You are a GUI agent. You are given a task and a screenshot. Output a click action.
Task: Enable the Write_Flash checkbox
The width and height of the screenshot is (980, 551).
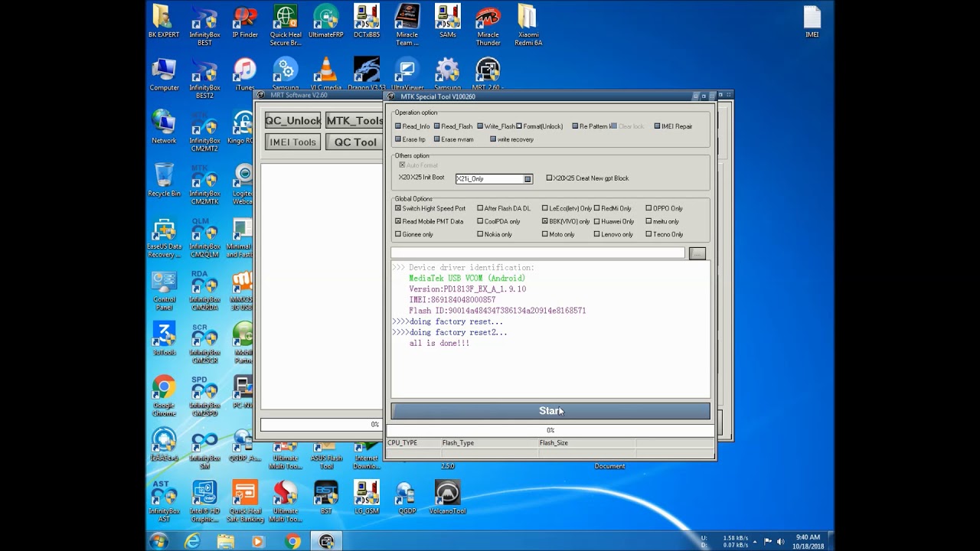tap(481, 126)
